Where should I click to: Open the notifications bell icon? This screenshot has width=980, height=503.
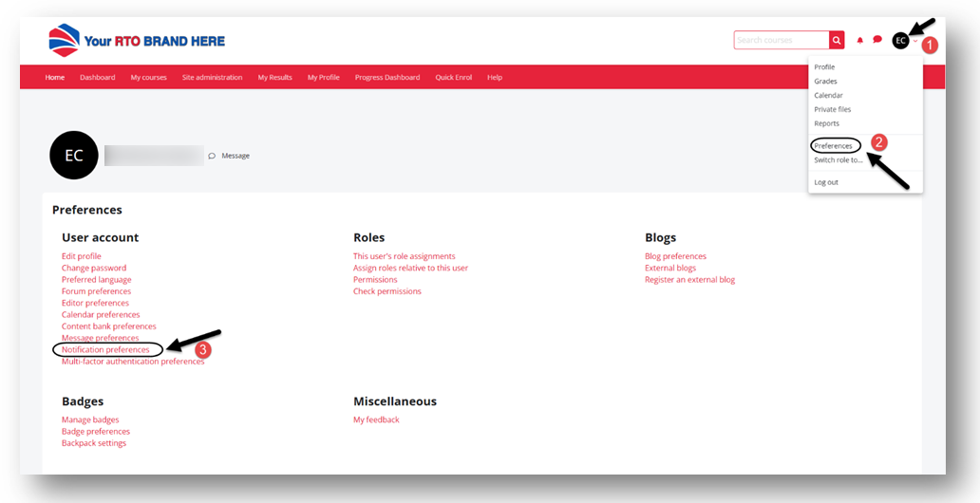pos(860,40)
